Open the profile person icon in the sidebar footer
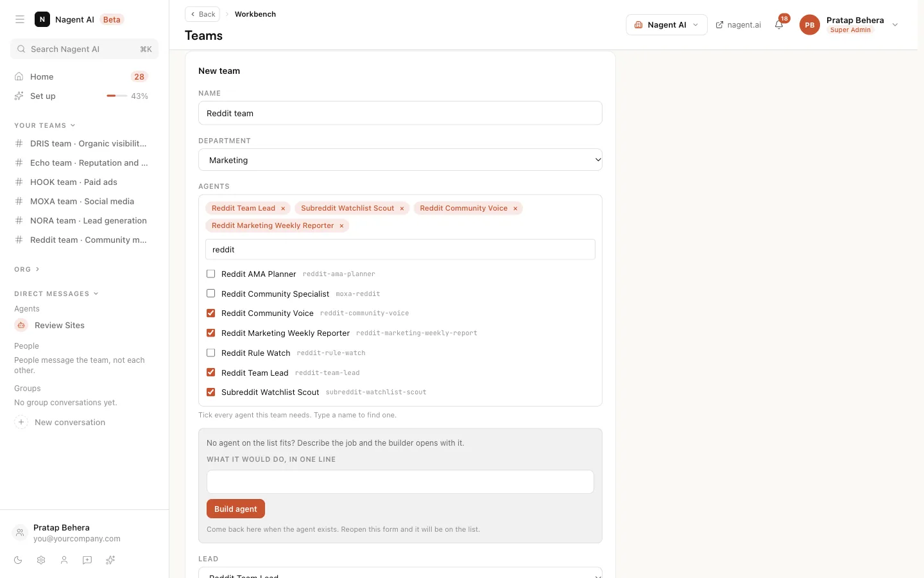Screen dimensions: 924x578 (64, 560)
